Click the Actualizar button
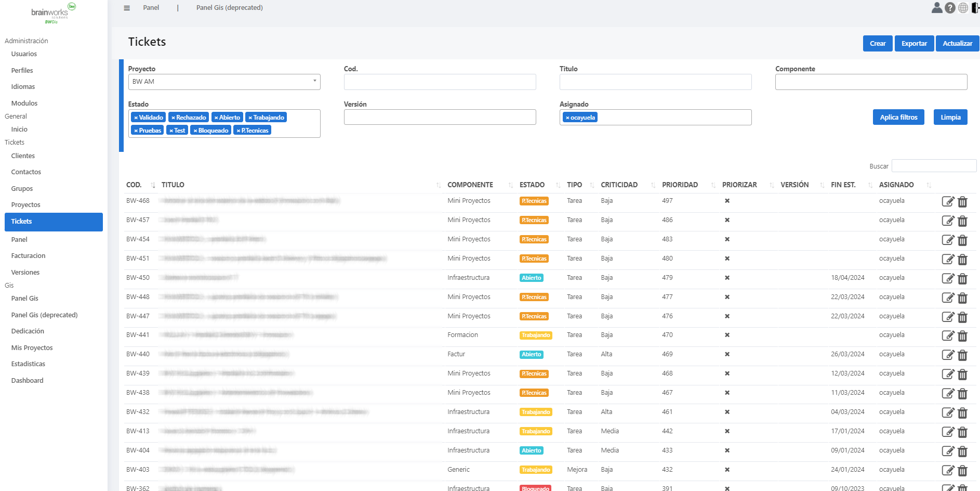This screenshot has height=491, width=980. pos(957,44)
